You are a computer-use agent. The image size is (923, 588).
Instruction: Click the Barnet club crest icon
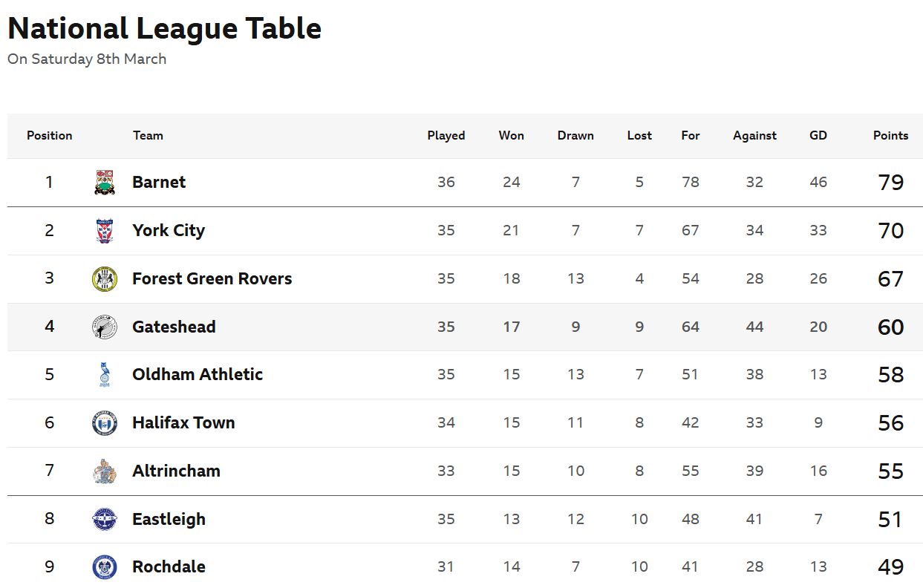point(105,183)
